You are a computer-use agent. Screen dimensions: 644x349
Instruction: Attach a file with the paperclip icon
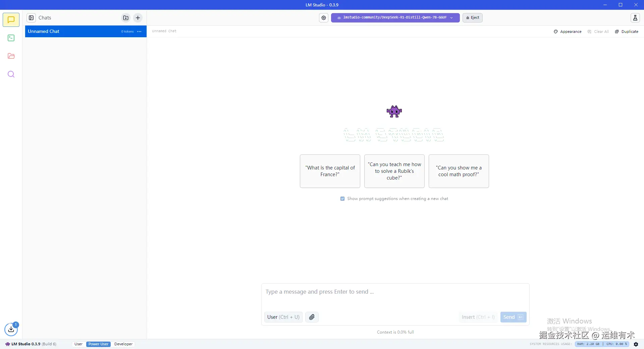click(312, 317)
